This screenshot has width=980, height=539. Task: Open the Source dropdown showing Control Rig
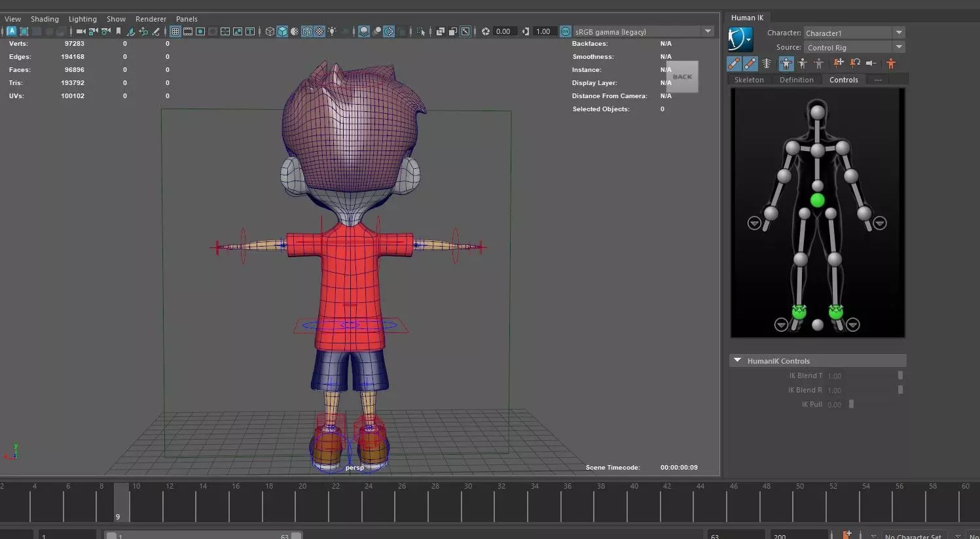point(854,47)
